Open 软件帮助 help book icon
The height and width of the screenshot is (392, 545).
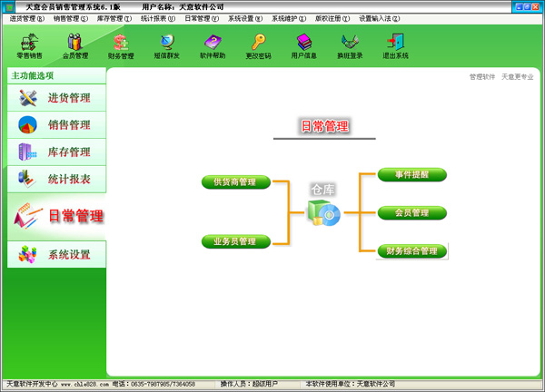tap(213, 43)
